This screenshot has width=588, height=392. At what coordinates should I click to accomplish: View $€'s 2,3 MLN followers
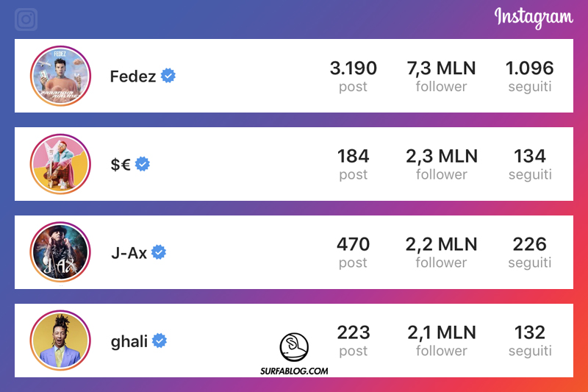(441, 164)
